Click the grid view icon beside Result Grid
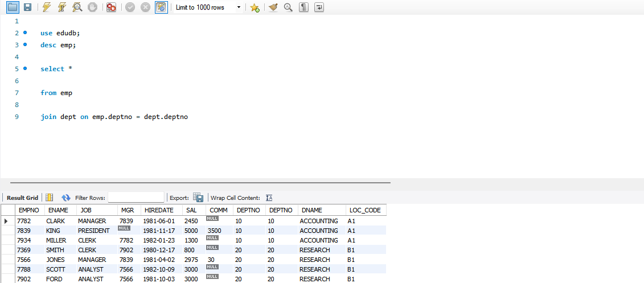 [50, 198]
